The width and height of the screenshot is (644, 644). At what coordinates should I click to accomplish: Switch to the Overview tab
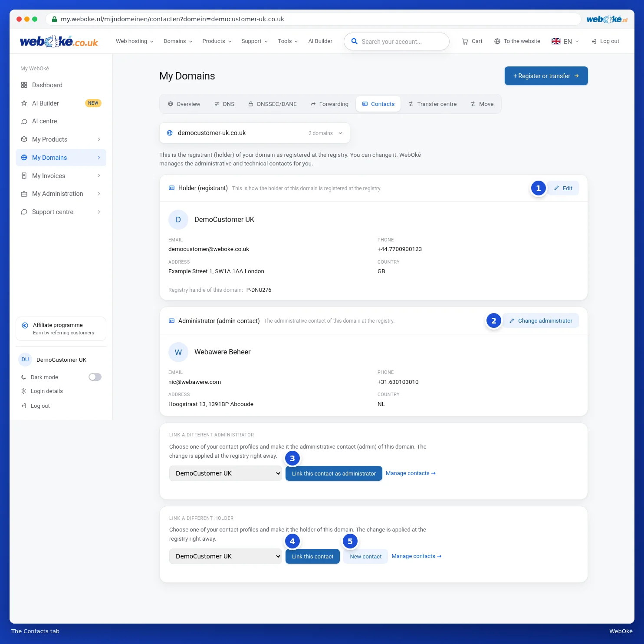click(184, 104)
